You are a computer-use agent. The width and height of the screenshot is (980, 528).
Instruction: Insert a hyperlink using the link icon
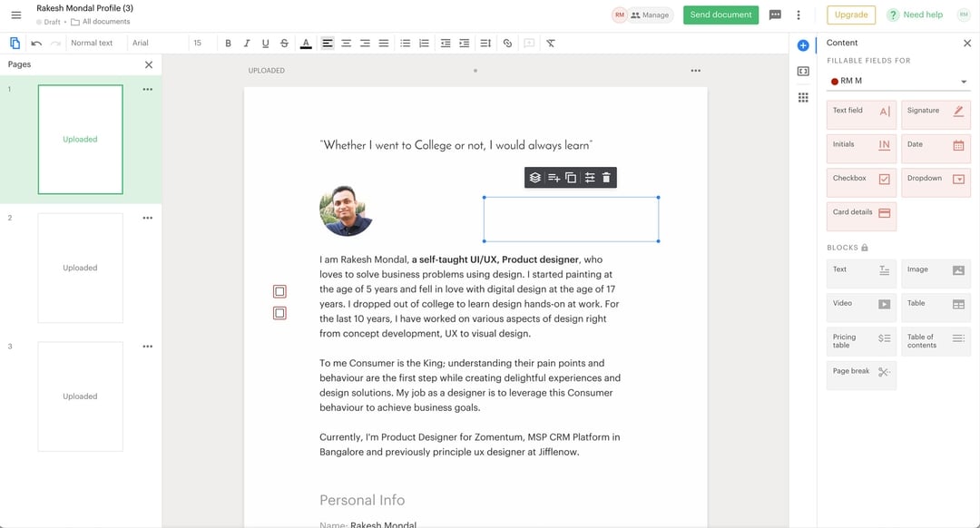click(507, 43)
